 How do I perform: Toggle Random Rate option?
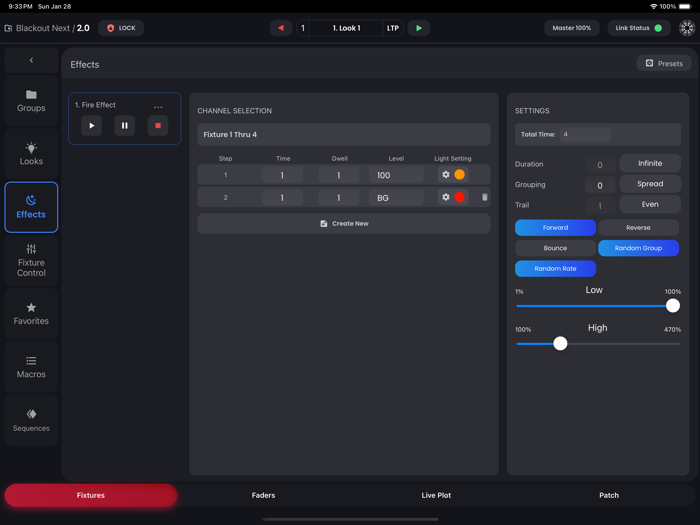[x=555, y=269]
